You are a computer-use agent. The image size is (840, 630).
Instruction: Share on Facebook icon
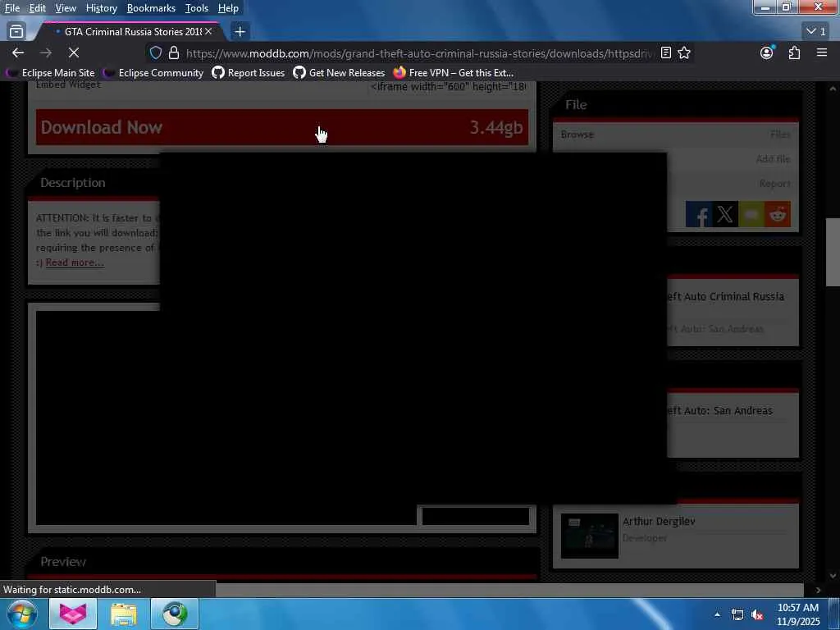click(699, 215)
